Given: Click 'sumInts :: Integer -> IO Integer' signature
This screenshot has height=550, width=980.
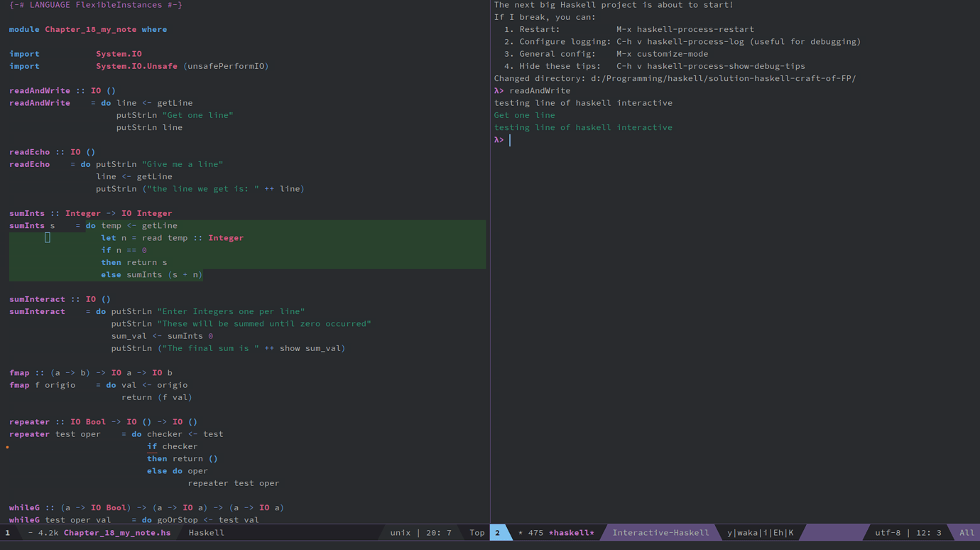Looking at the screenshot, I should (91, 213).
